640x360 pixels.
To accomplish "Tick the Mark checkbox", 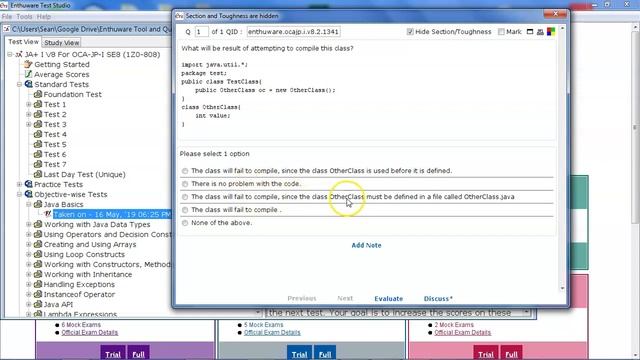I will click(x=501, y=31).
